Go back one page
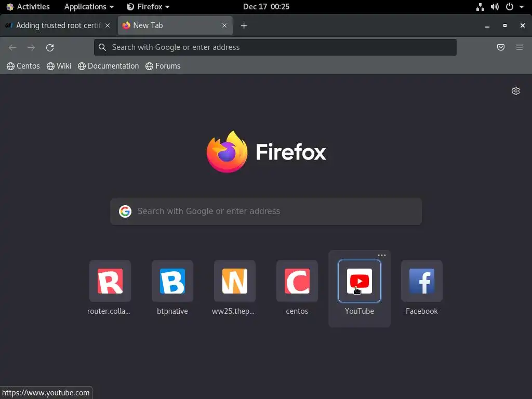 point(12,47)
